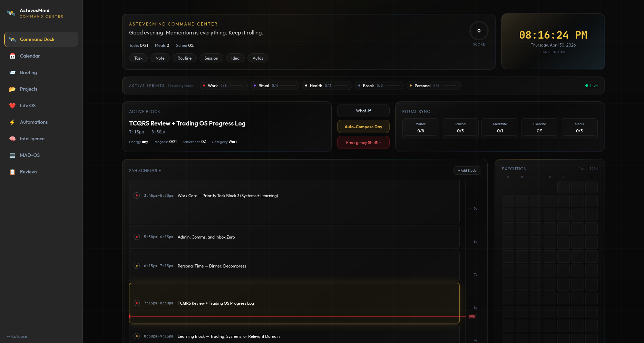Open TCQRS Review block in schedule
Image resolution: width=644 pixels, height=343 pixels.
tap(294, 303)
